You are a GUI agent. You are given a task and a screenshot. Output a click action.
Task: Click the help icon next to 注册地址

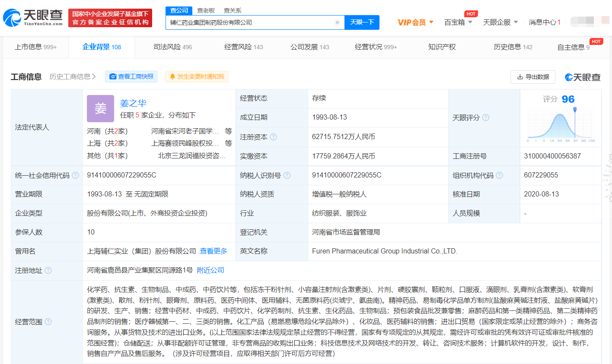pyautogui.click(x=48, y=270)
